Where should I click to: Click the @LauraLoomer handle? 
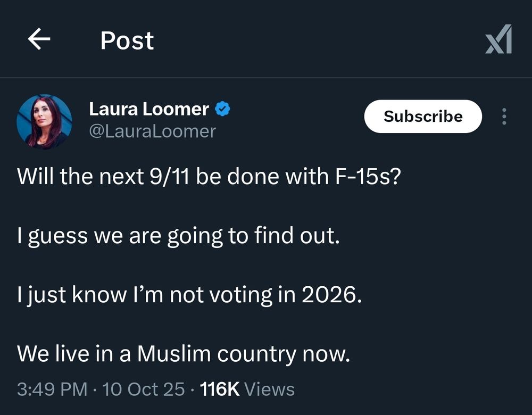pos(152,131)
